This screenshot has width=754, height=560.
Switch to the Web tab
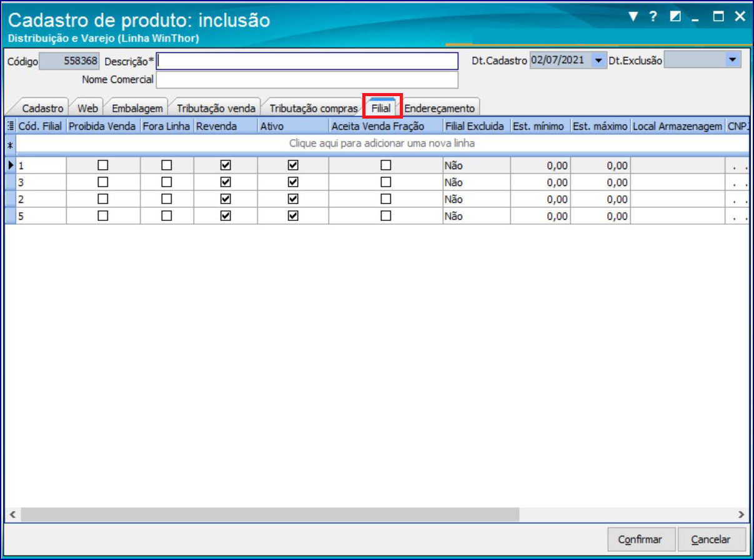(87, 108)
